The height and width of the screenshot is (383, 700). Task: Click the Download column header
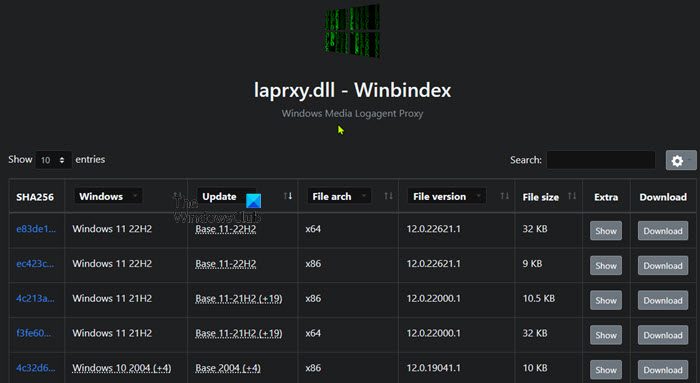[663, 197]
